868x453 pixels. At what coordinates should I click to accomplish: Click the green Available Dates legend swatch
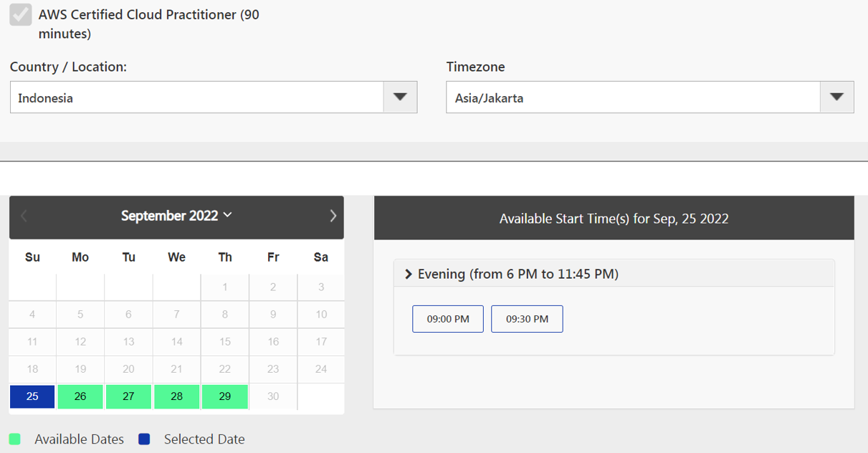(15, 439)
